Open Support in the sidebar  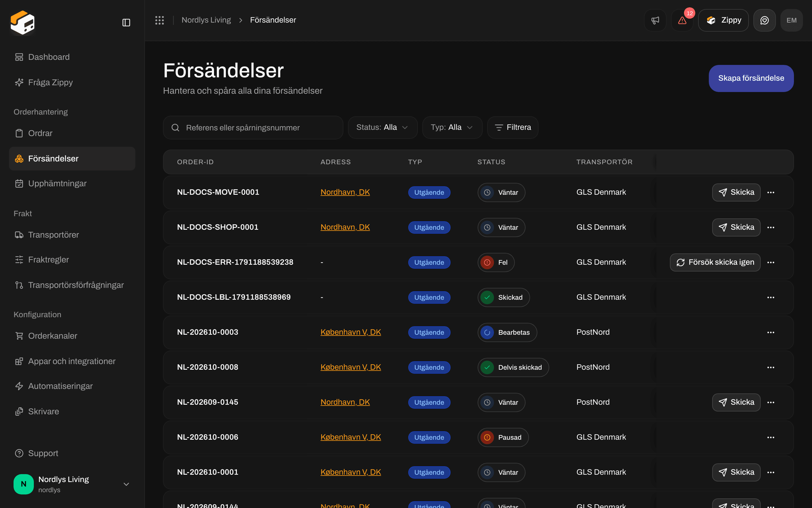[72, 453]
